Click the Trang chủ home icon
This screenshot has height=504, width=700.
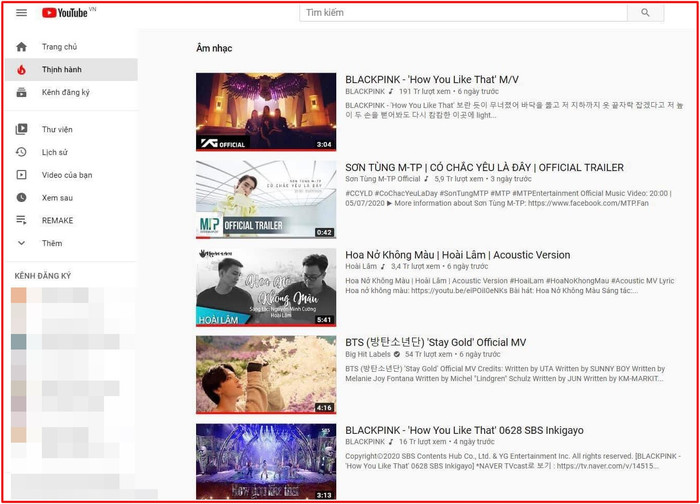(21, 47)
